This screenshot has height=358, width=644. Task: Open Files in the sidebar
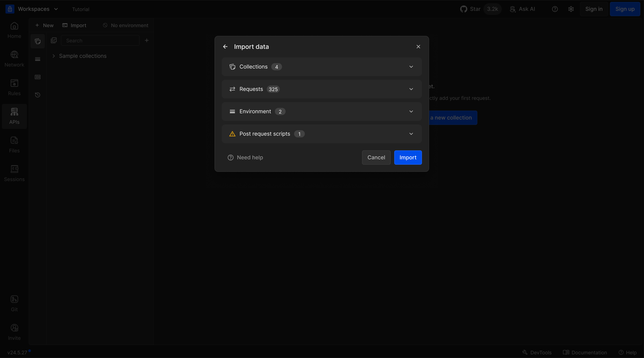14,145
